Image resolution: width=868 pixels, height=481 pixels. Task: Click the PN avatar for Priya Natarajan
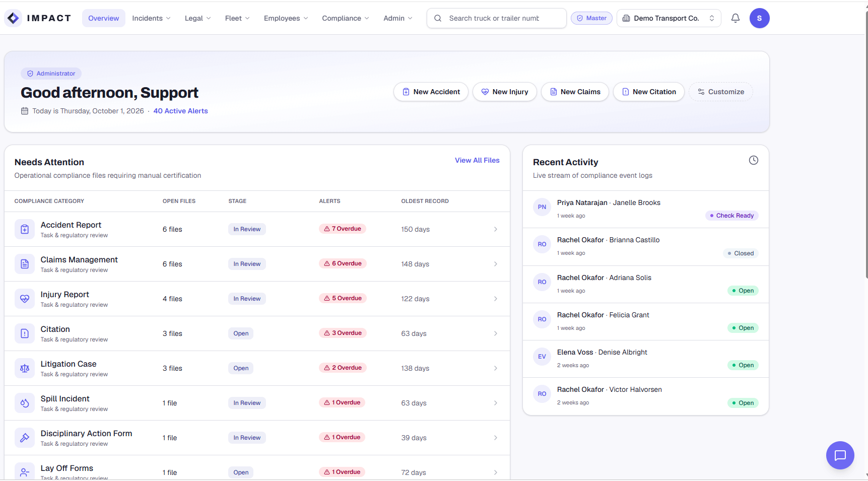542,207
